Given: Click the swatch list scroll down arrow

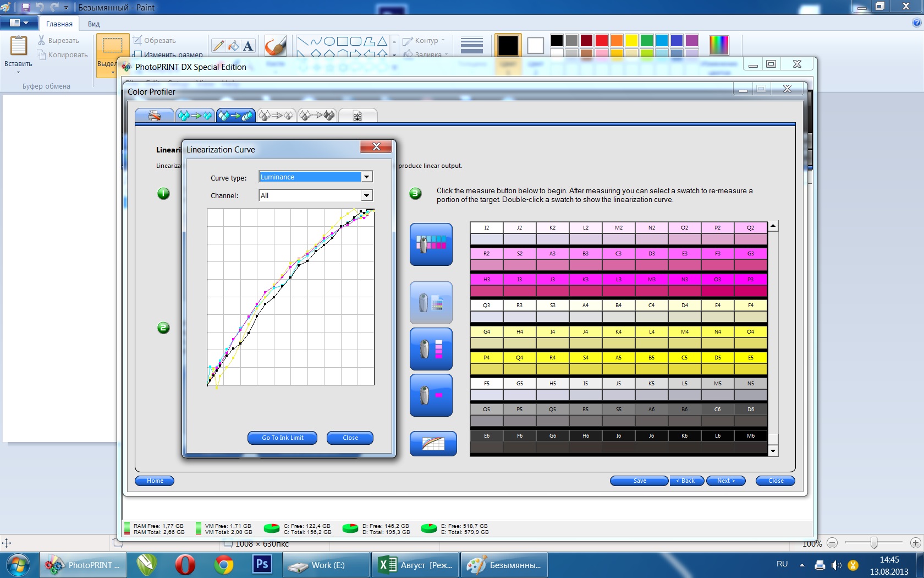Looking at the screenshot, I should [x=773, y=451].
